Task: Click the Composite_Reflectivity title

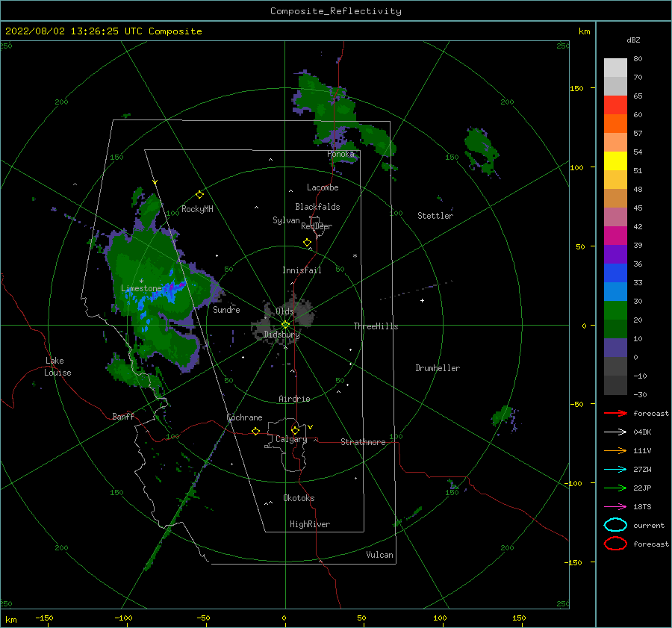Action: (335, 11)
